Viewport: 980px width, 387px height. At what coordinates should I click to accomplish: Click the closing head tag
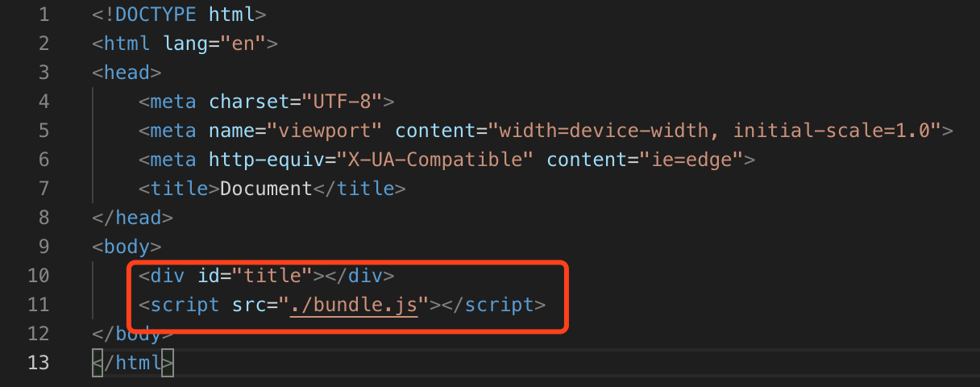(133, 218)
